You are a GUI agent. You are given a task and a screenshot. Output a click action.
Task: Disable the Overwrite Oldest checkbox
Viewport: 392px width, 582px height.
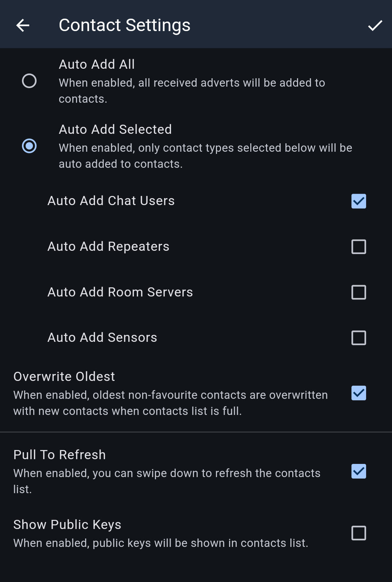tap(358, 393)
